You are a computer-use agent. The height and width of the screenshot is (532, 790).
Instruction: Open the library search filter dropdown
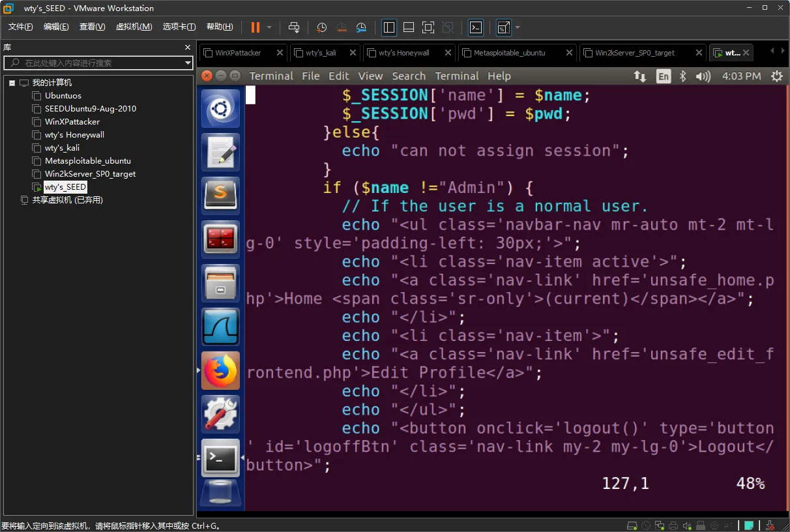point(188,63)
